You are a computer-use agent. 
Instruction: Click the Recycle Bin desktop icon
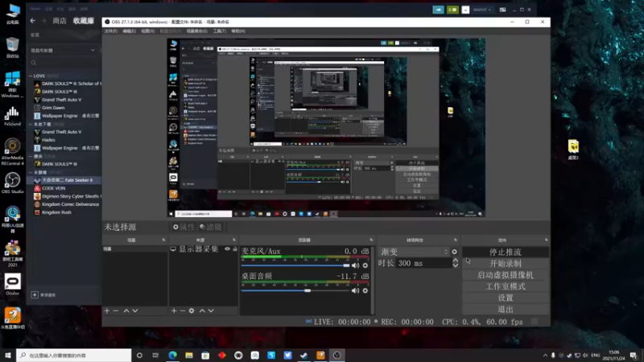(x=12, y=47)
